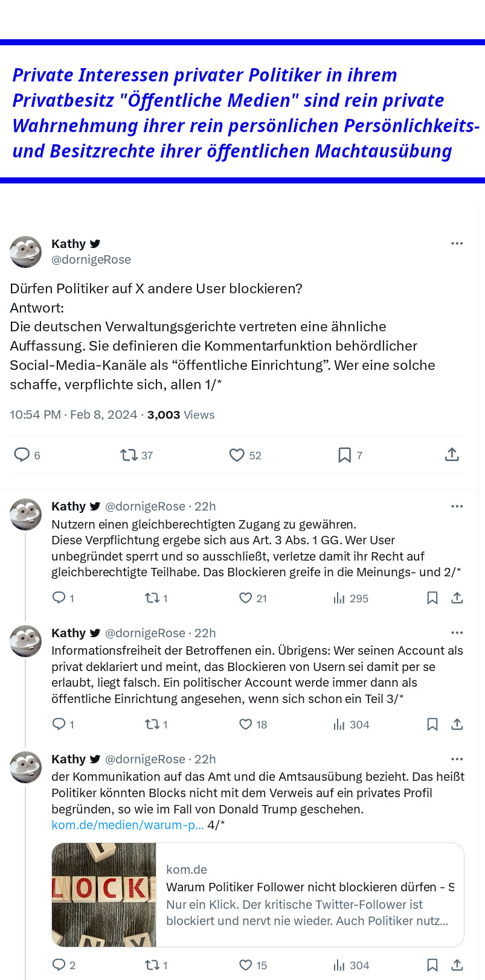Open more options on the main tweet

[x=457, y=243]
